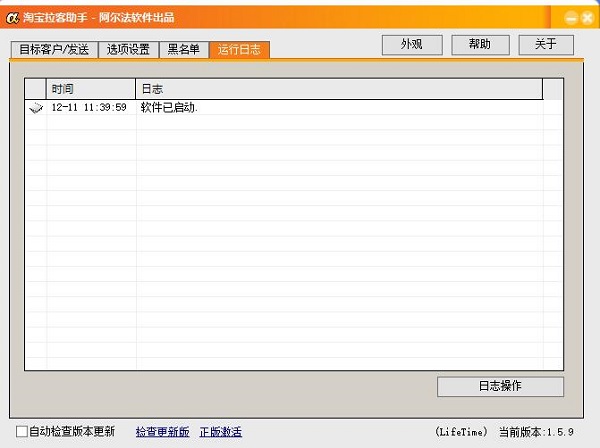Enable 自动检查版本更新 checkbox
600x448 pixels.
click(22, 432)
